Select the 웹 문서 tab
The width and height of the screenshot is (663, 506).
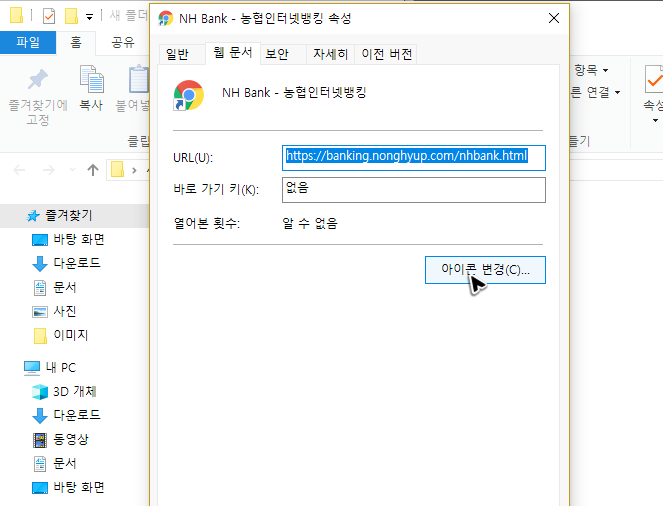coord(233,53)
